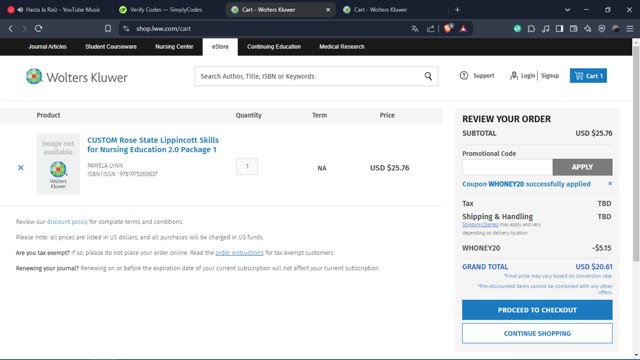This screenshot has width=640, height=360.
Task: Open site settings icon in address bar
Action: (x=126, y=29)
